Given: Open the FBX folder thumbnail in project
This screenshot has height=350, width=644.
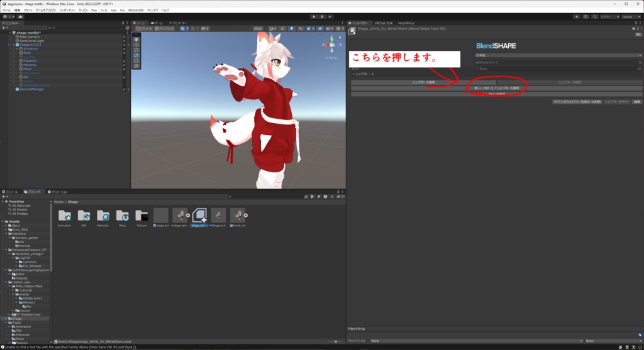Looking at the screenshot, I should 84,216.
